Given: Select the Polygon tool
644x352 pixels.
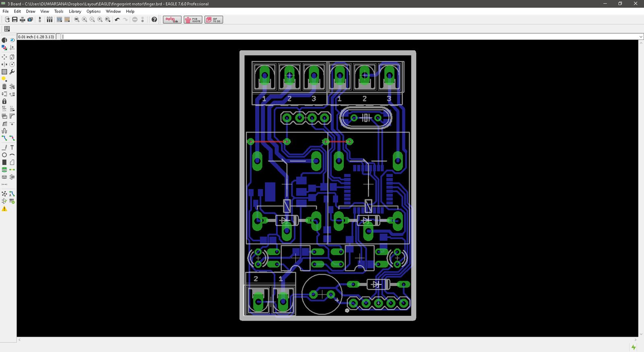Looking at the screenshot, I should click(12, 162).
